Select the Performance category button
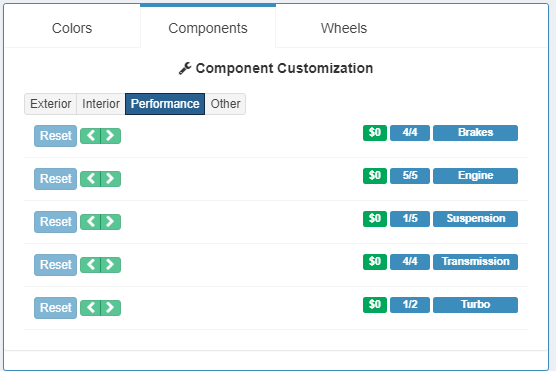 (165, 104)
